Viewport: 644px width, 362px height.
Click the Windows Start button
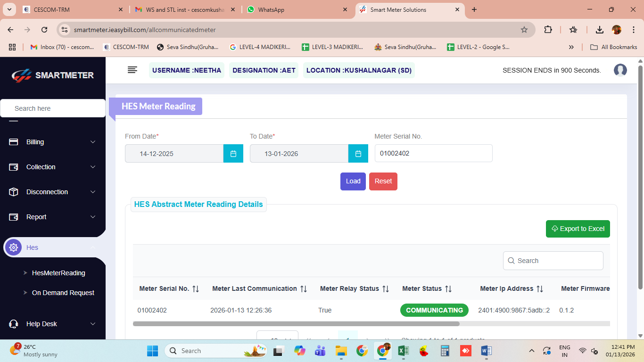pyautogui.click(x=152, y=351)
